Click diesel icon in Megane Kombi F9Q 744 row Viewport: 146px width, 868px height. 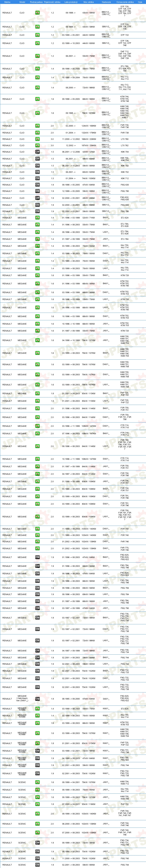point(37,765)
